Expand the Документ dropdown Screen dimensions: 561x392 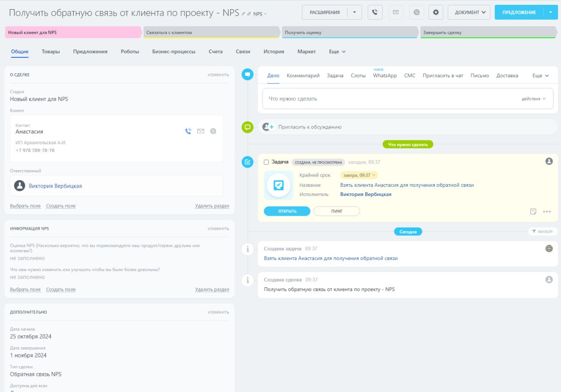[x=469, y=12]
